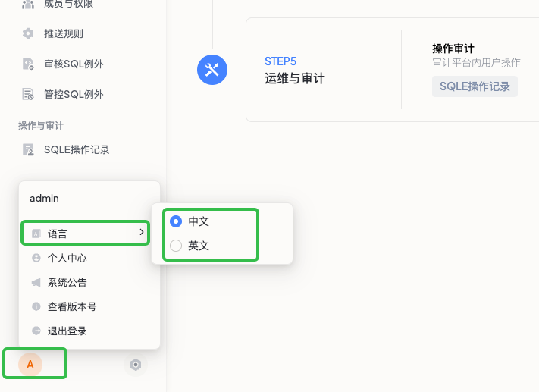
Task: Click the 运维与审计 step title
Action: tap(295, 78)
